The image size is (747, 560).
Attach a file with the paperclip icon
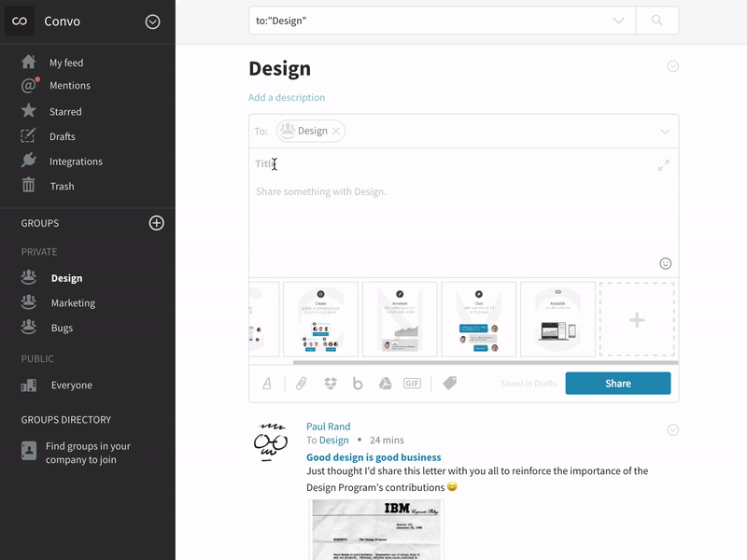pyautogui.click(x=301, y=383)
